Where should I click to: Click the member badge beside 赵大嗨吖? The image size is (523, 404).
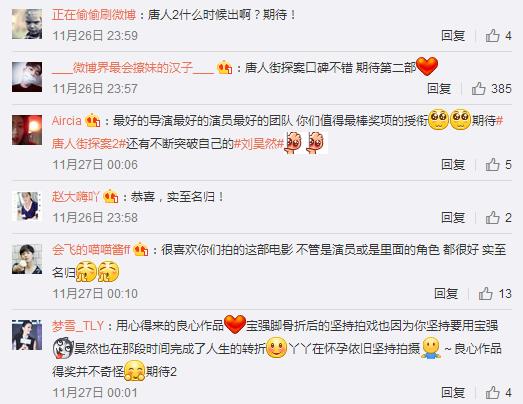(x=111, y=197)
